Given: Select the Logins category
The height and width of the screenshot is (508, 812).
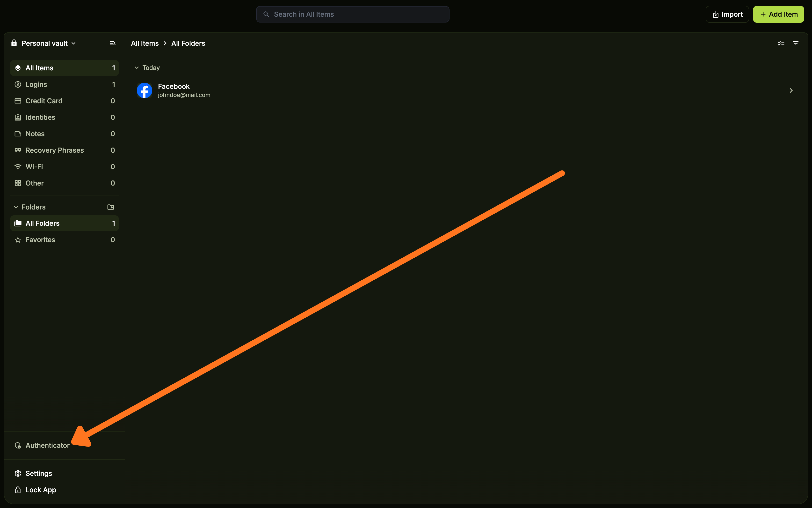Looking at the screenshot, I should click(65, 85).
